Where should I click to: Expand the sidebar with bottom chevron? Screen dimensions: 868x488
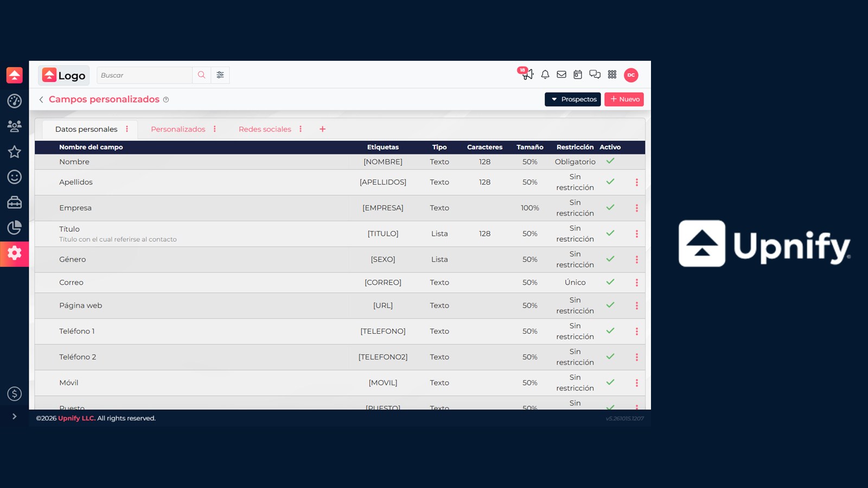click(x=15, y=416)
